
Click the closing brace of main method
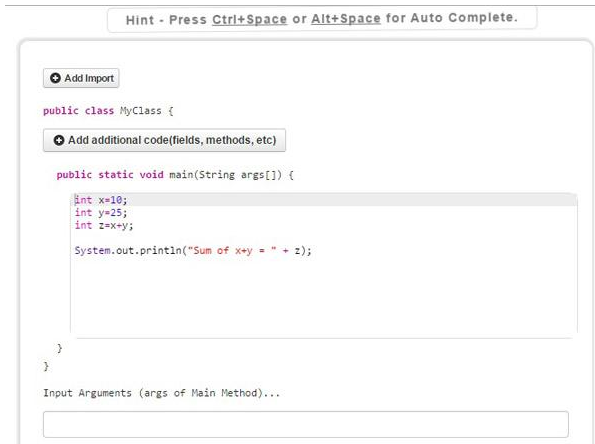(59, 348)
